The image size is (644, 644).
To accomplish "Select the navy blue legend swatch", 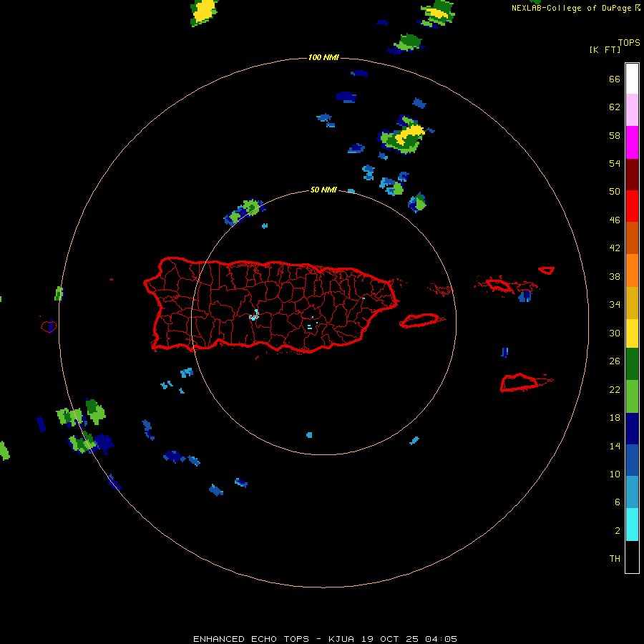I will point(632,429).
